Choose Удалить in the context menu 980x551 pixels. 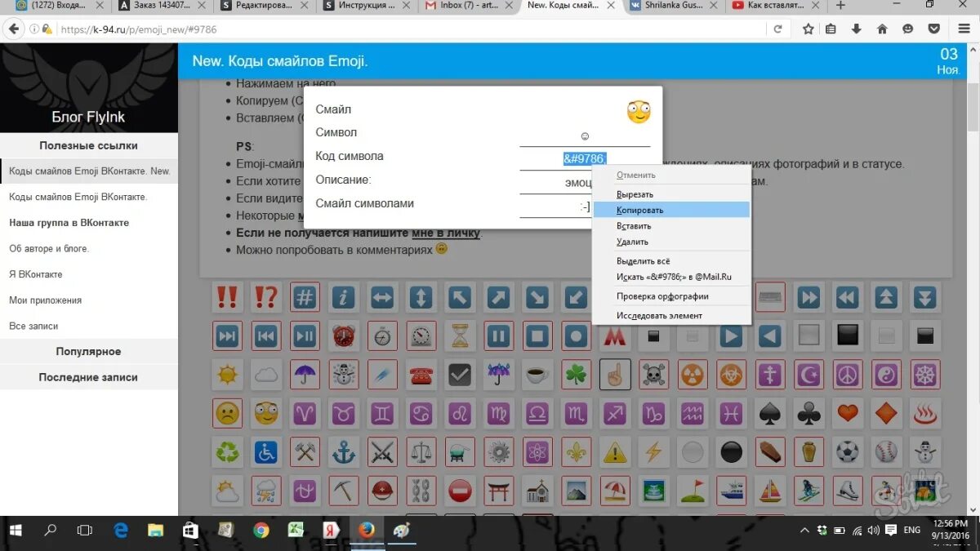click(671, 242)
